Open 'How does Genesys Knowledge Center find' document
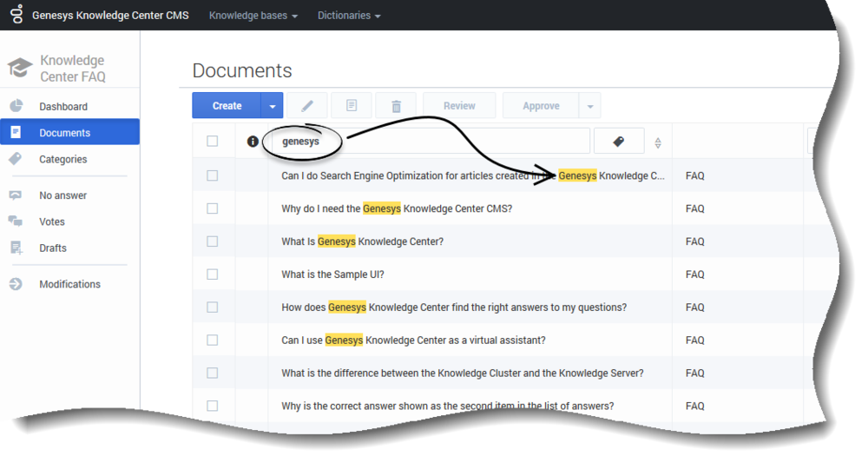This screenshot has width=868, height=463. (454, 308)
